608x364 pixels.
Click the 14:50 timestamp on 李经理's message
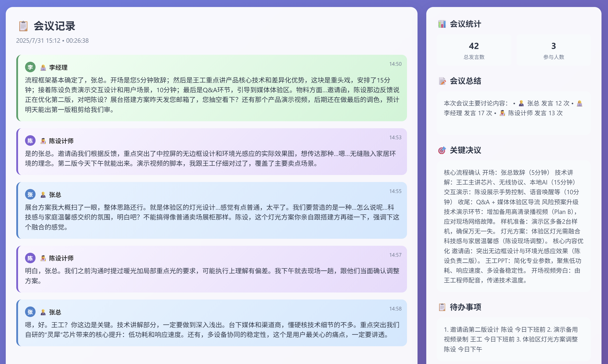395,64
